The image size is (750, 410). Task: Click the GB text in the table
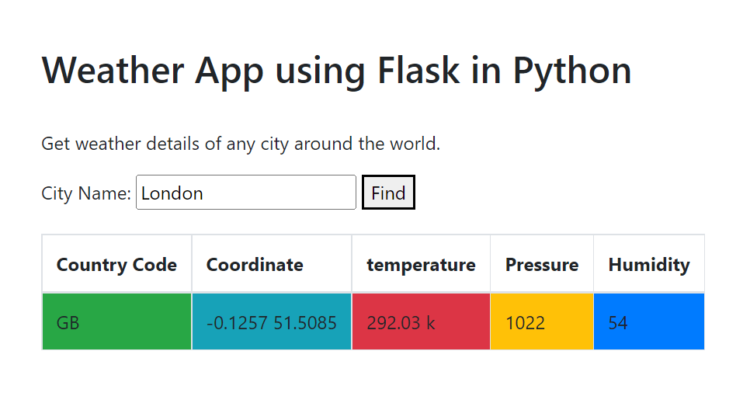pyautogui.click(x=68, y=323)
